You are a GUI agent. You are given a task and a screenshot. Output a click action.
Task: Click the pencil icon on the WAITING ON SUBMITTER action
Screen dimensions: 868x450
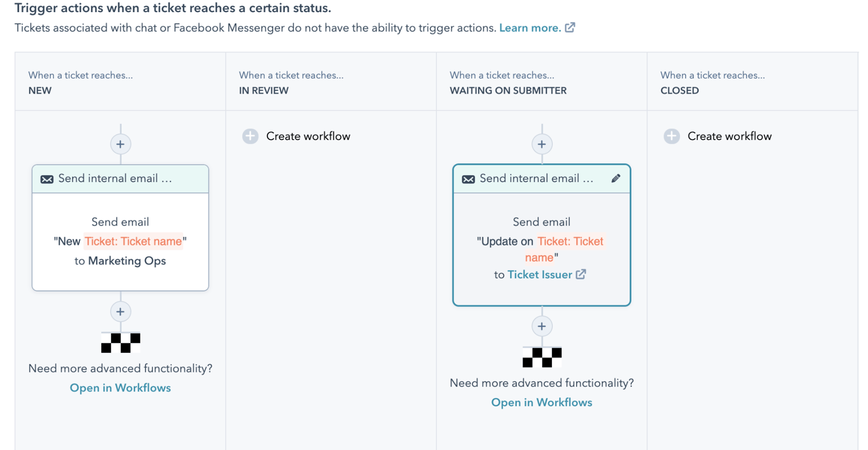click(616, 178)
